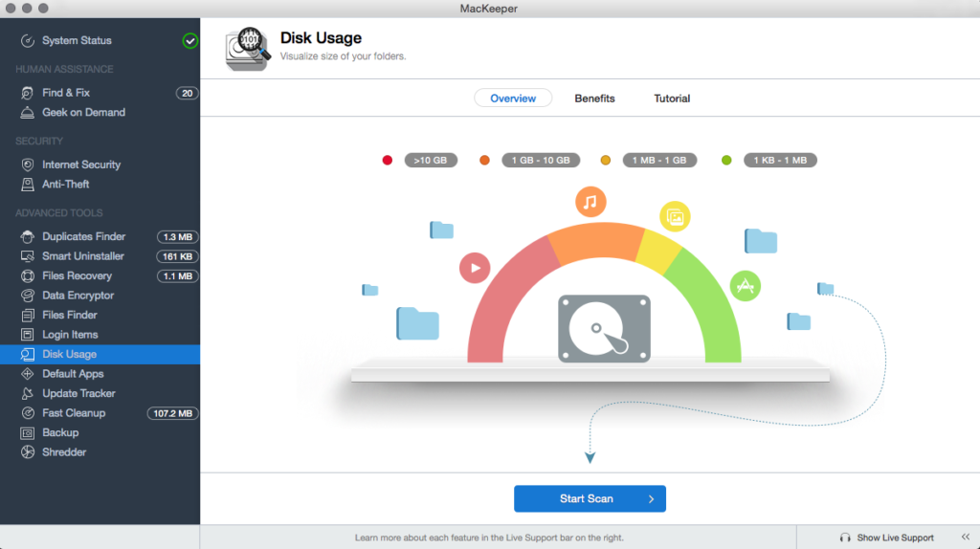Click the Default Apps icon
Screen dimensions: 980x549
coord(28,374)
